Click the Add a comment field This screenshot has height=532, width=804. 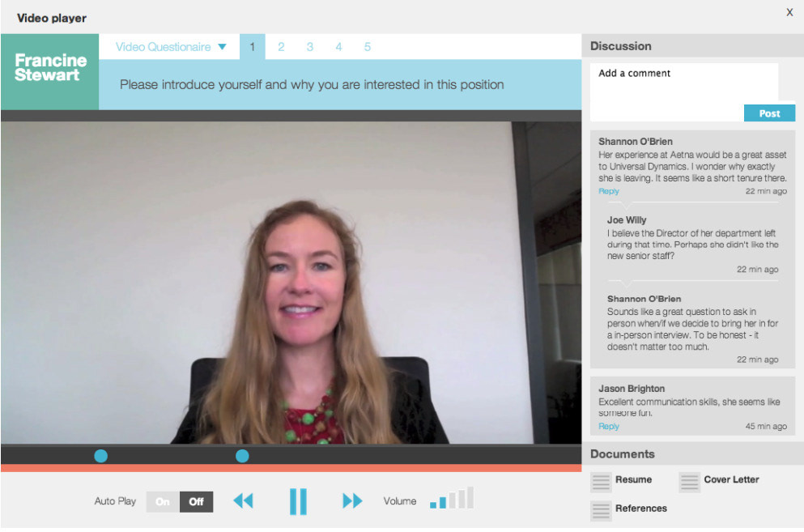(x=684, y=84)
